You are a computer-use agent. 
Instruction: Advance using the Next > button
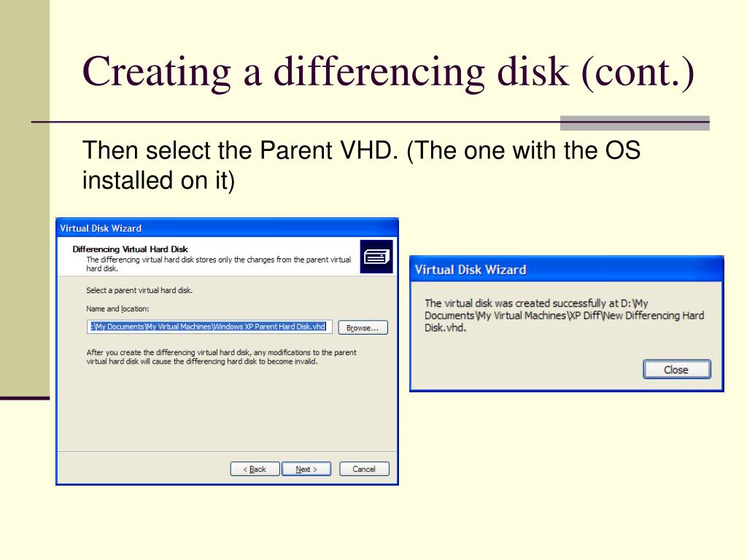tap(306, 469)
